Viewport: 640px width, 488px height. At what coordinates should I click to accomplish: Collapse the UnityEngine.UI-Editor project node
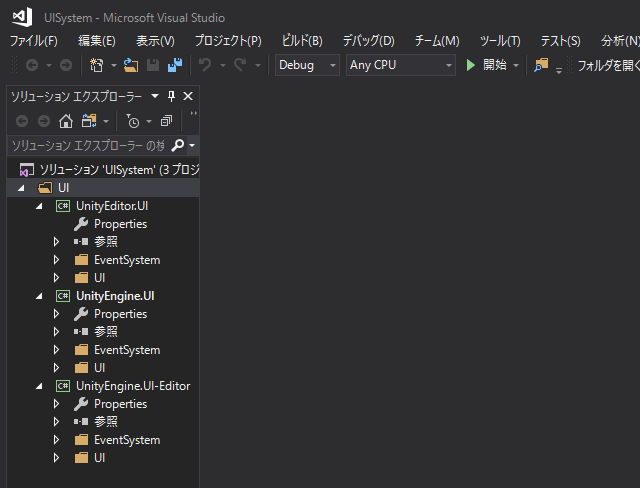39,386
